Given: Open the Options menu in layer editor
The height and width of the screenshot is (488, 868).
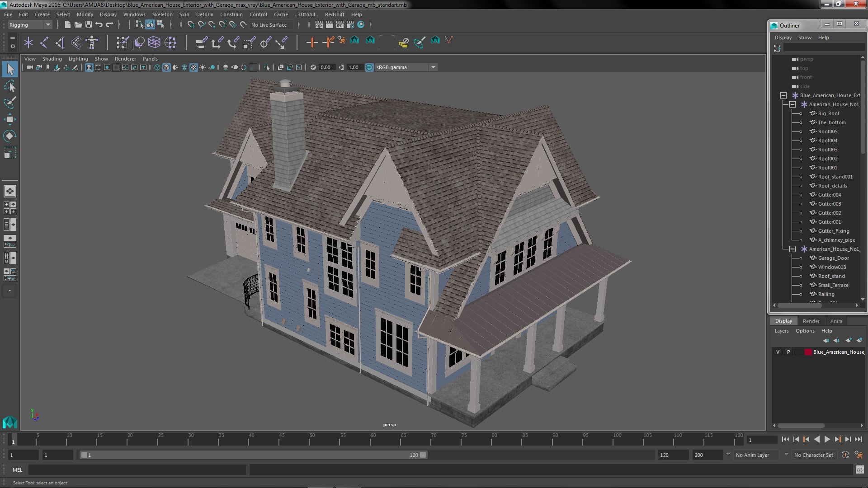Looking at the screenshot, I should click(805, 331).
